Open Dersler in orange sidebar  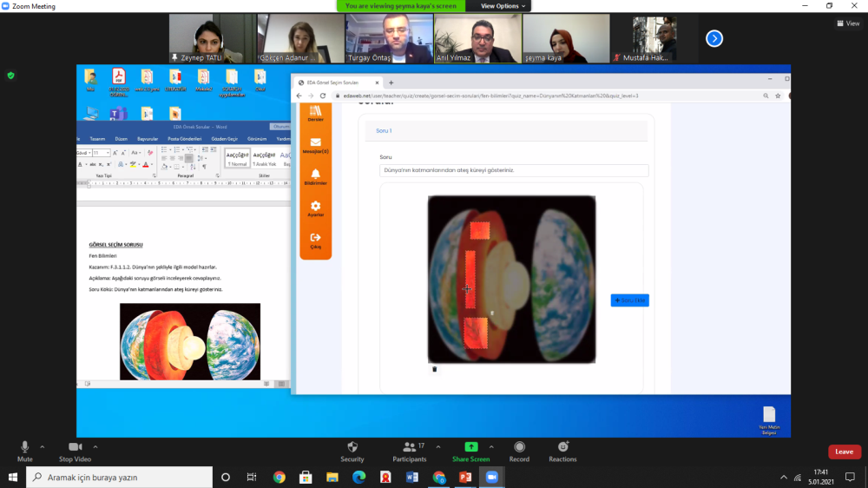pyautogui.click(x=316, y=114)
